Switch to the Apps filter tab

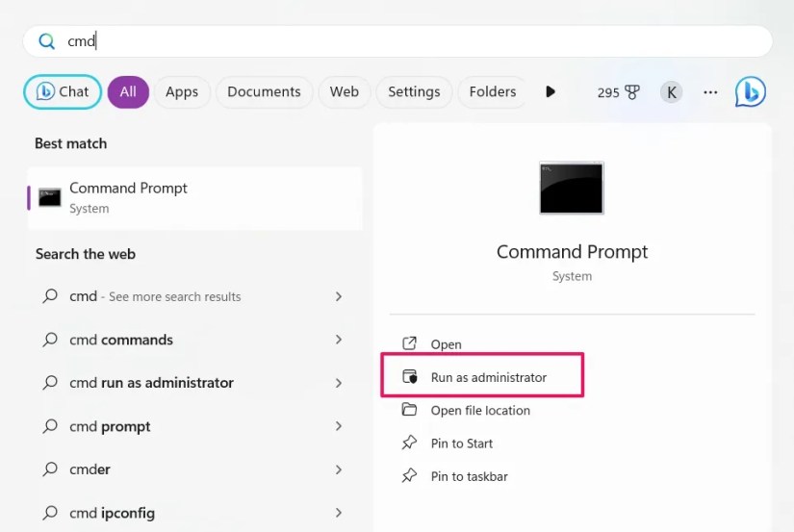click(x=182, y=92)
